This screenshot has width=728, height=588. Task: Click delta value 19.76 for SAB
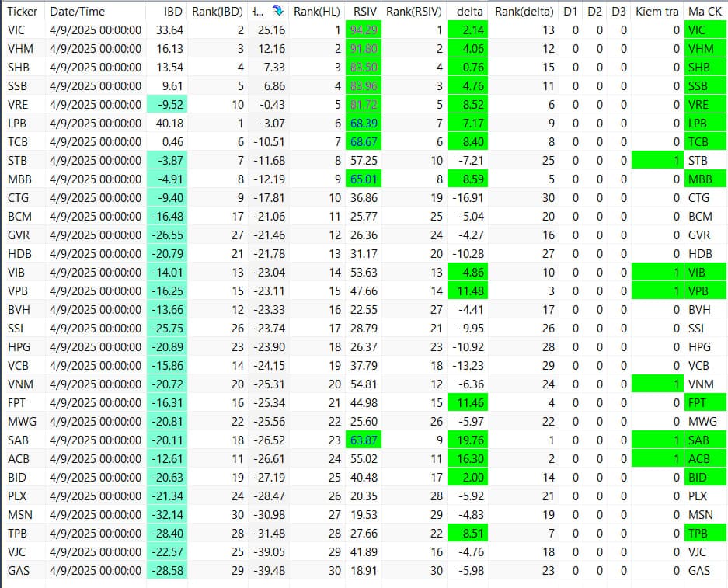pos(468,440)
